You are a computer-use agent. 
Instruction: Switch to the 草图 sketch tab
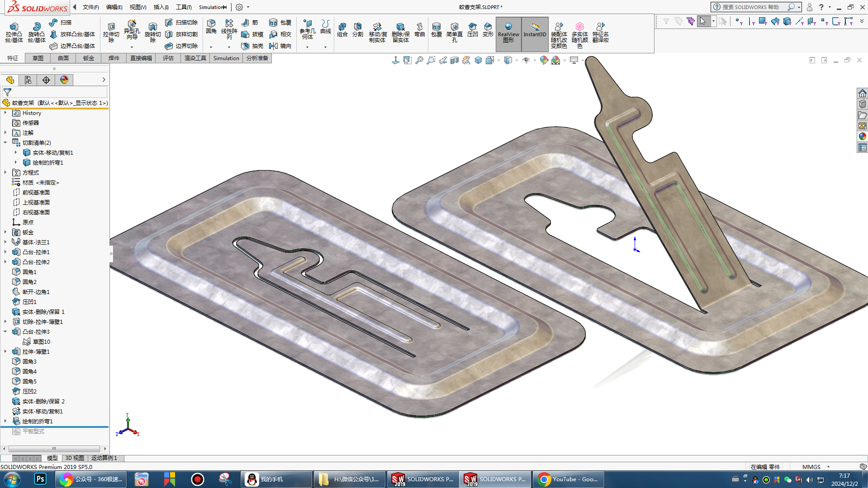pos(38,58)
